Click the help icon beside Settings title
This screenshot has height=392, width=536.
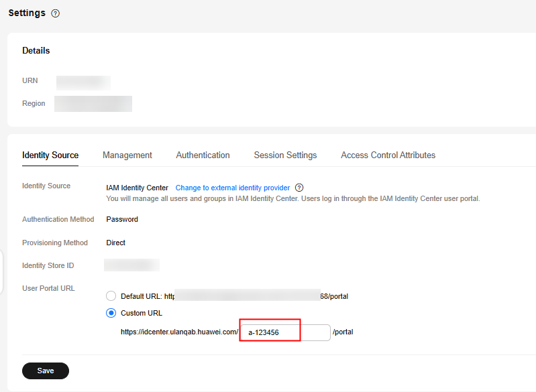click(x=55, y=13)
